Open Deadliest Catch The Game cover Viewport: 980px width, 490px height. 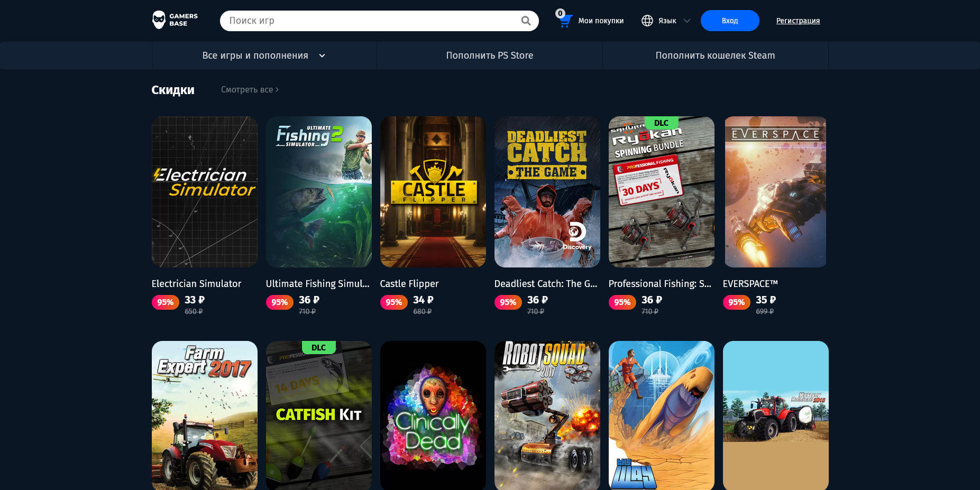547,192
